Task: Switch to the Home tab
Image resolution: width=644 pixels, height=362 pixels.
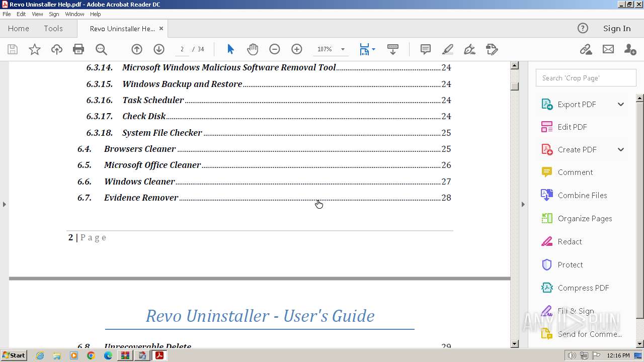Action: tap(19, 29)
